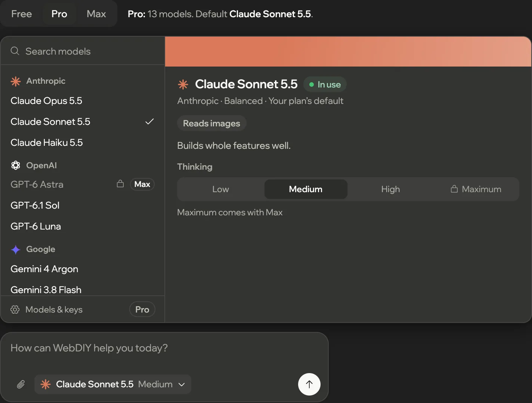The width and height of the screenshot is (532, 403).
Task: Click the Anthropic icon in the prompt model selector
Action: point(46,384)
